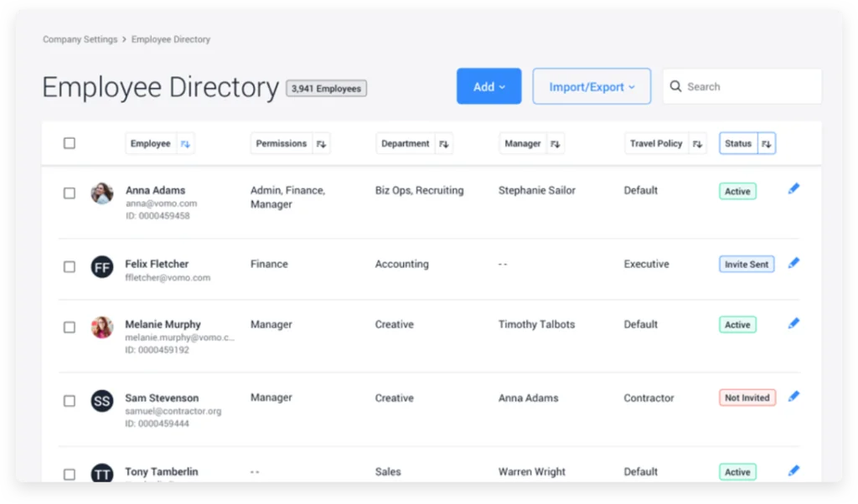Go to Company Settings breadcrumb
The image size is (858, 504).
click(x=80, y=39)
